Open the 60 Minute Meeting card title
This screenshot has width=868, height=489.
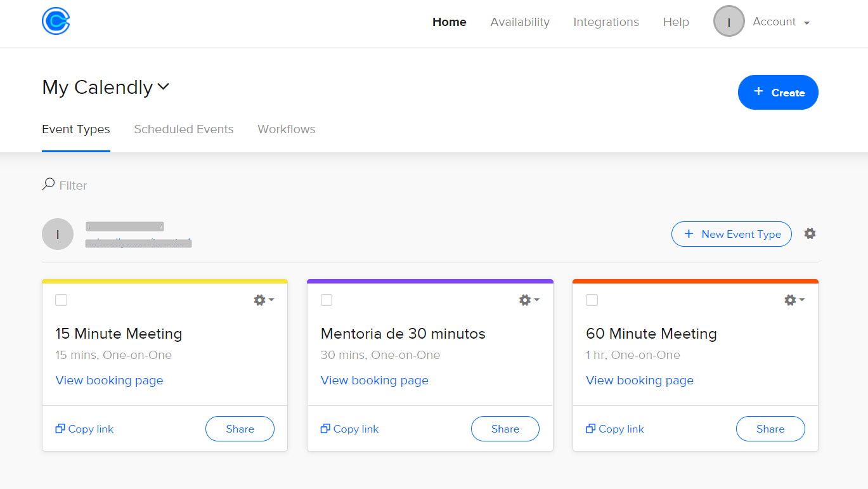tap(651, 334)
